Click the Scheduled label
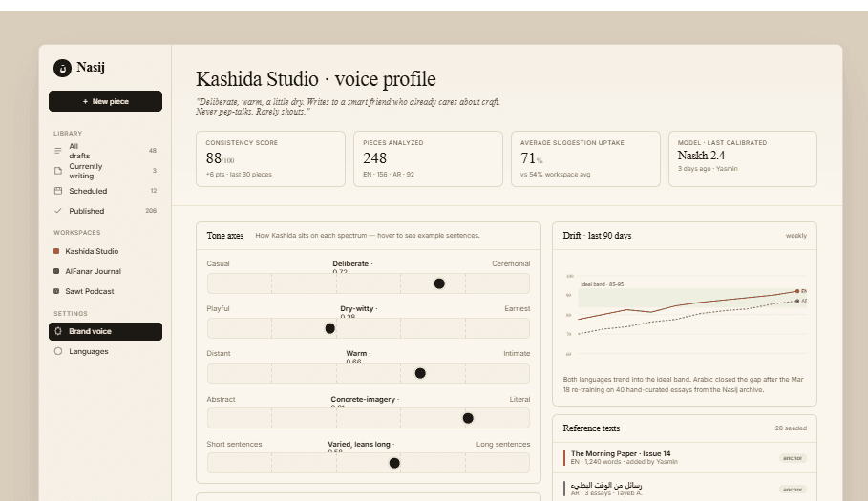868x501 pixels. click(88, 191)
